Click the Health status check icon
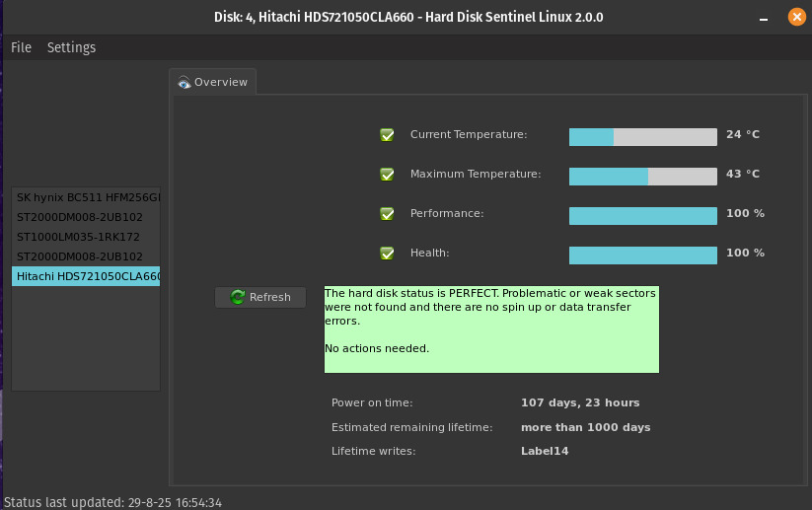This screenshot has height=510, width=812. 387,254
